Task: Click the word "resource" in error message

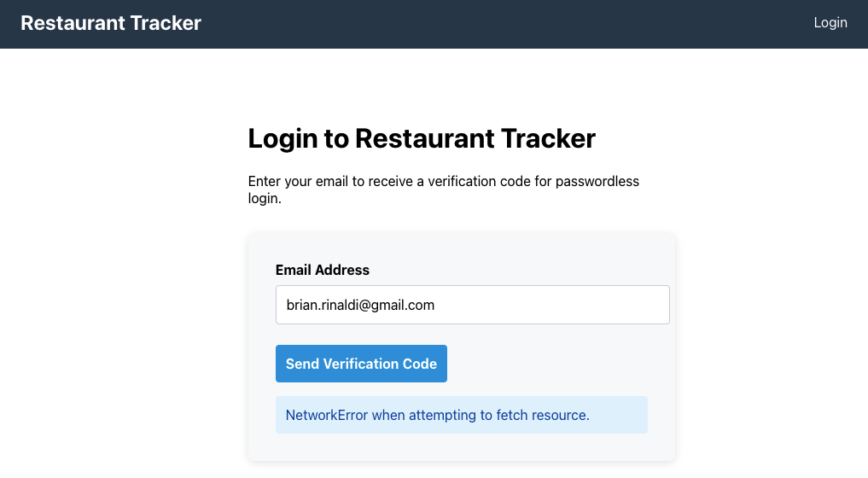Action: point(559,416)
